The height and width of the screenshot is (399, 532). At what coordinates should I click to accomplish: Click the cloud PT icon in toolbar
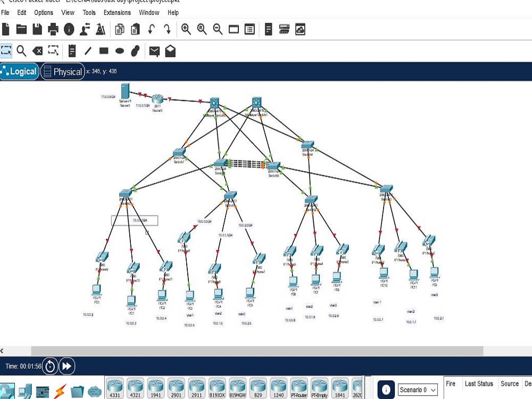[x=300, y=29]
